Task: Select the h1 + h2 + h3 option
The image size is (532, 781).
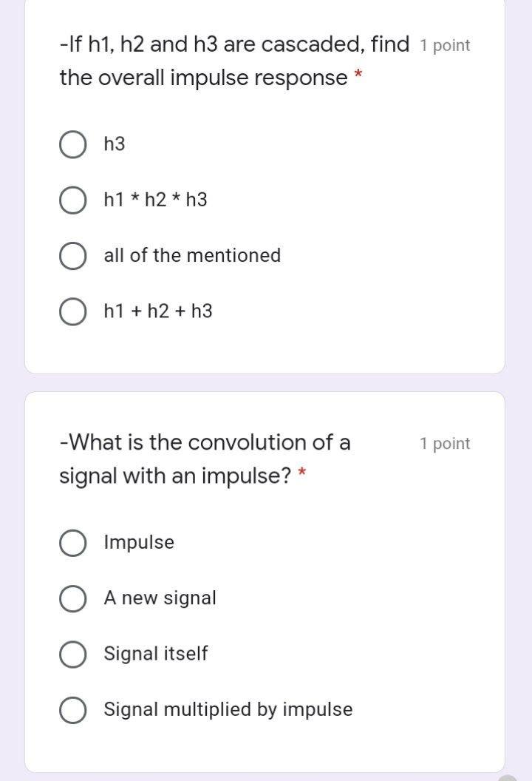Action: pos(72,311)
